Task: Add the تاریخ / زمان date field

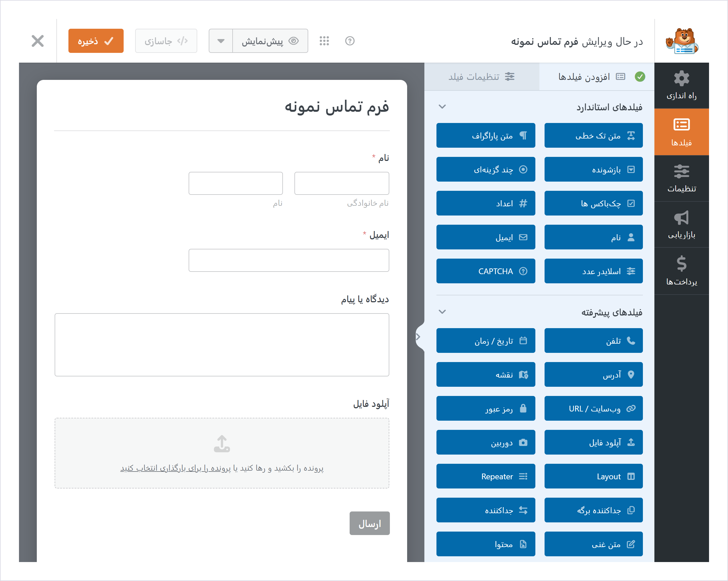Action: 486,340
